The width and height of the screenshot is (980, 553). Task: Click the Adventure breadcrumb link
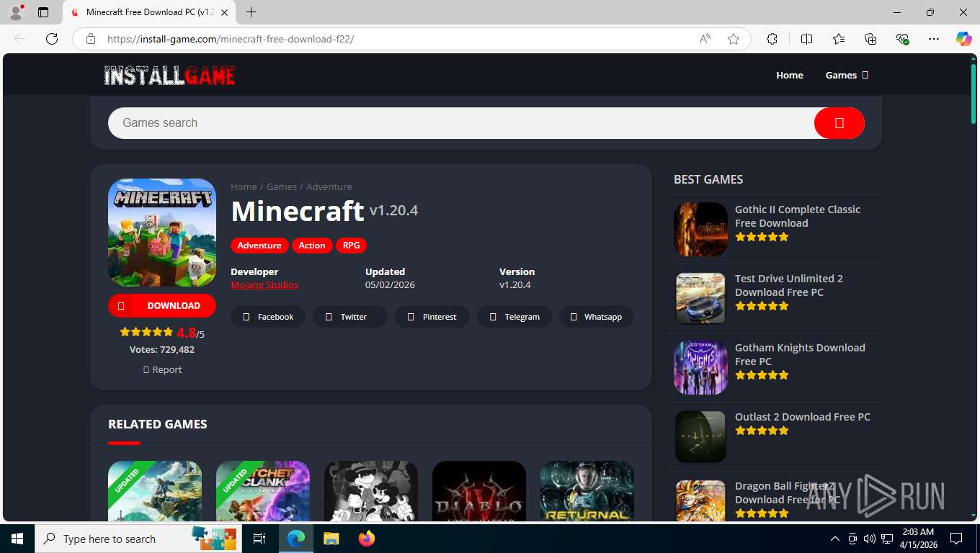[329, 186]
